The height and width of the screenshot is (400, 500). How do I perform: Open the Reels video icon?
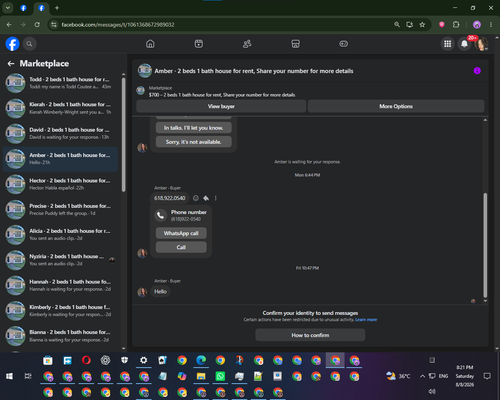click(x=199, y=44)
